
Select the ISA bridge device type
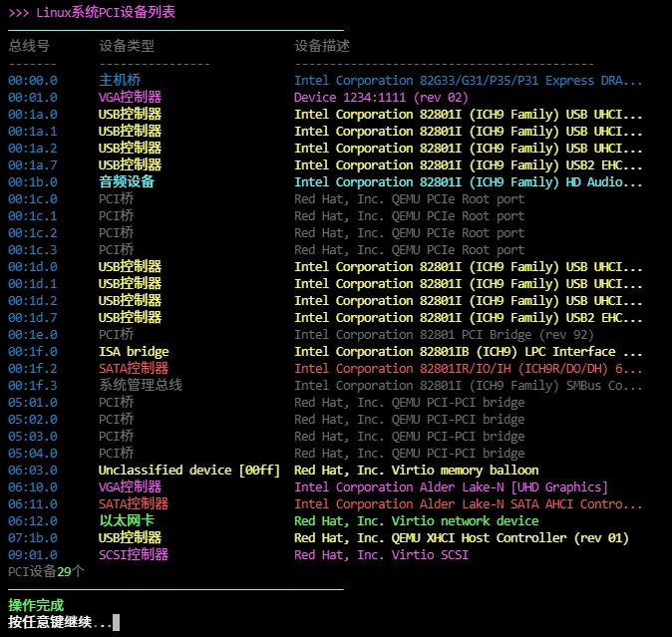pyautogui.click(x=134, y=351)
